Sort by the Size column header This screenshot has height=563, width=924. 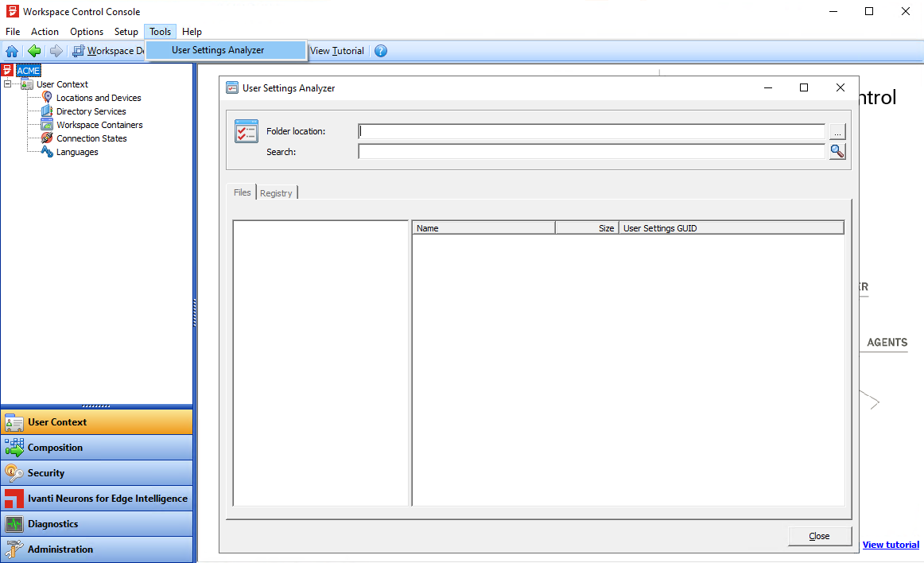(587, 228)
